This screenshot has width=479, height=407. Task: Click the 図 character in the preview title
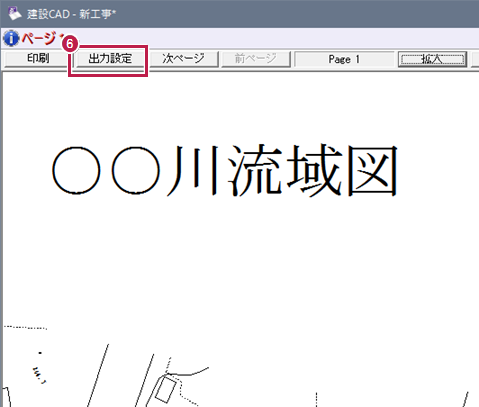[373, 171]
